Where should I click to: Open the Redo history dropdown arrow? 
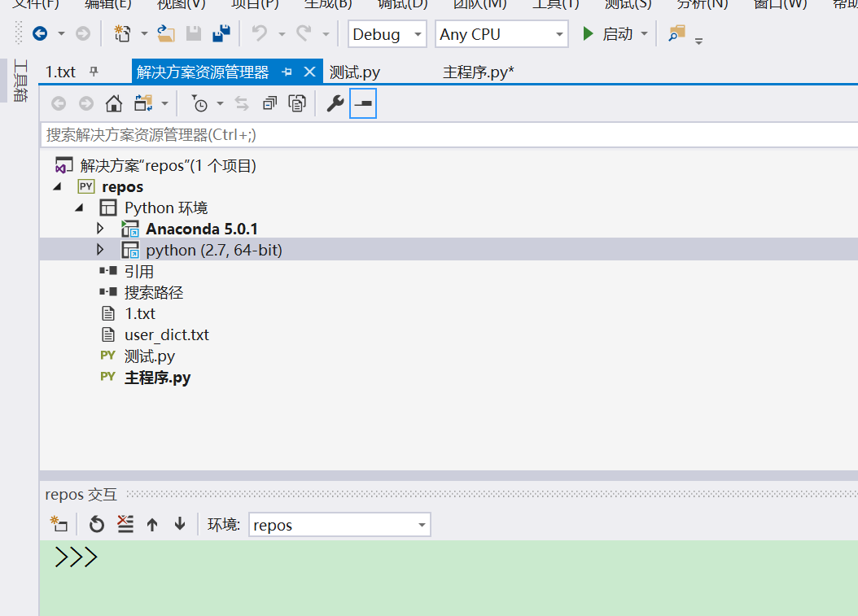(326, 34)
